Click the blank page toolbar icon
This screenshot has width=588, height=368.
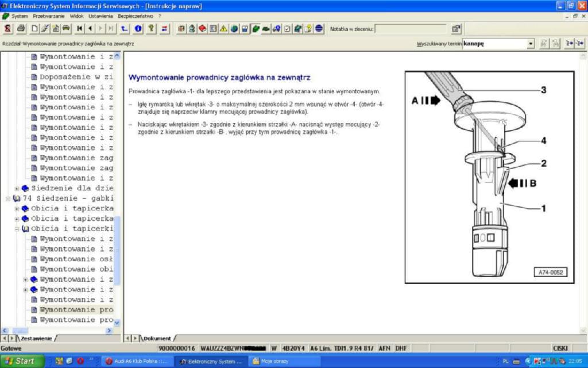34,29
